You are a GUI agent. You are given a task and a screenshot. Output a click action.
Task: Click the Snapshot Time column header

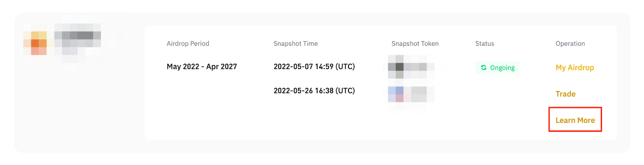pos(295,44)
